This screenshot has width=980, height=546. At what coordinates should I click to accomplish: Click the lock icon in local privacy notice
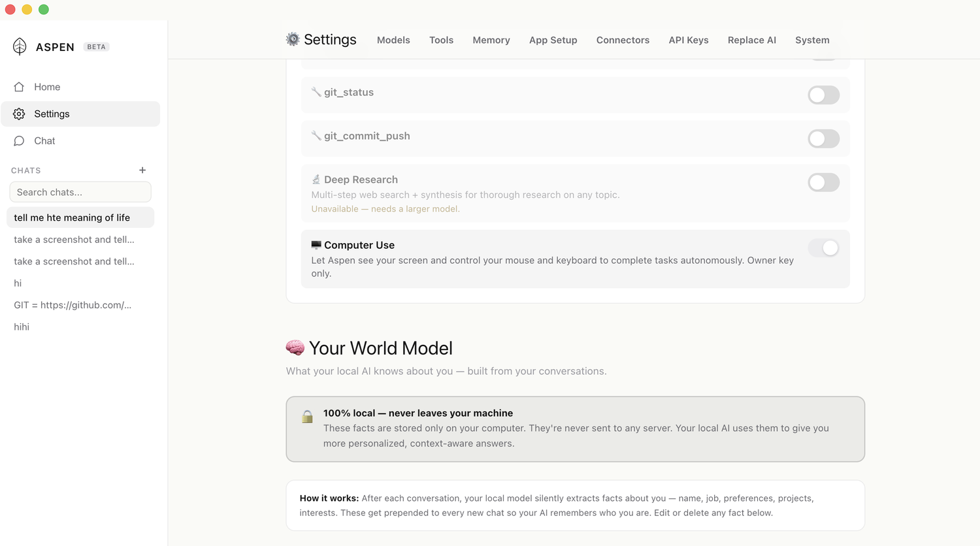(x=307, y=417)
